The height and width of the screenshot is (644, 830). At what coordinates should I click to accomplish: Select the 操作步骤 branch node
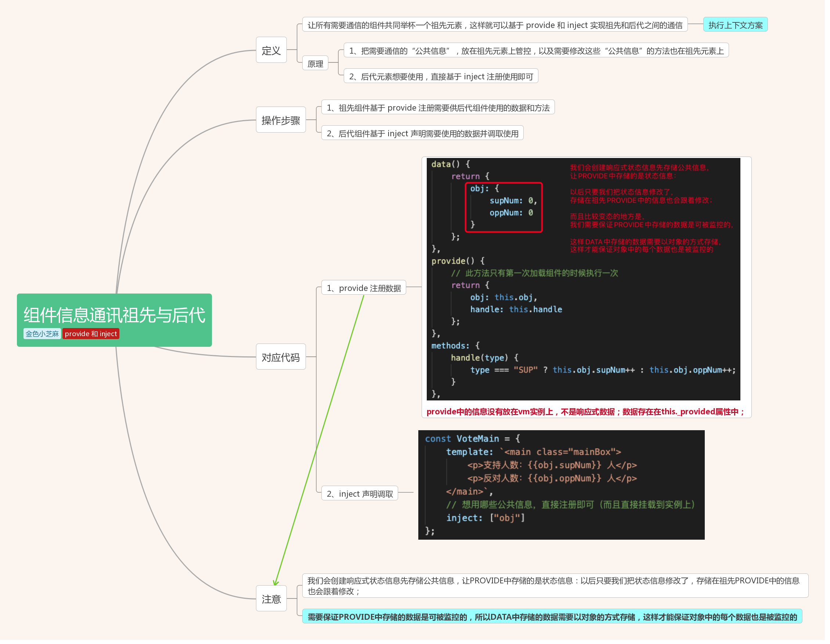coord(281,120)
